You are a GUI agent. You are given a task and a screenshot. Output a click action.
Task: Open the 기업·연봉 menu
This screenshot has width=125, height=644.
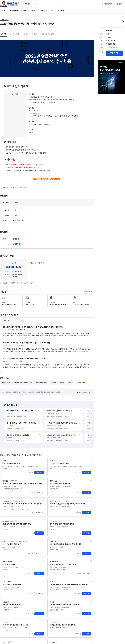[x=44, y=11]
